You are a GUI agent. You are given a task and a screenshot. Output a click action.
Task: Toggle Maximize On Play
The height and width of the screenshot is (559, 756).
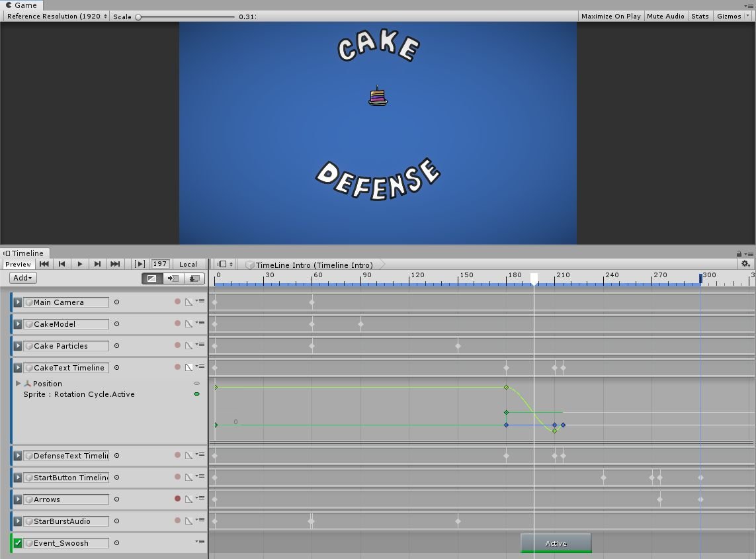pyautogui.click(x=611, y=16)
